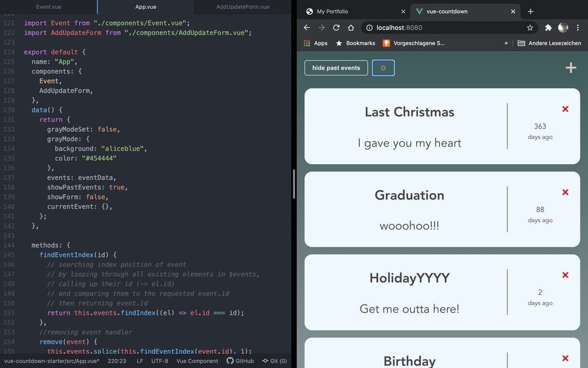Go back in the browser
Viewport: 588px width, 368px height.
(x=307, y=28)
